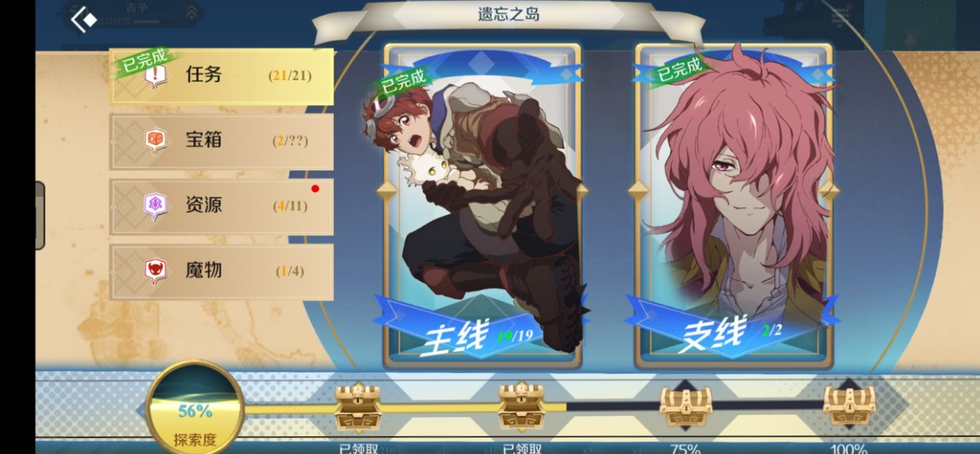
Task: Expand the up-chevron in top bar
Action: 191,12
